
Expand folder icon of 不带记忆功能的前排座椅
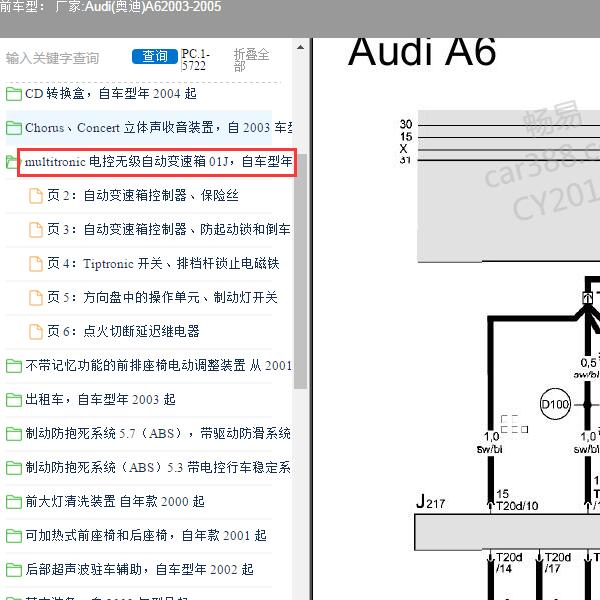coord(14,366)
